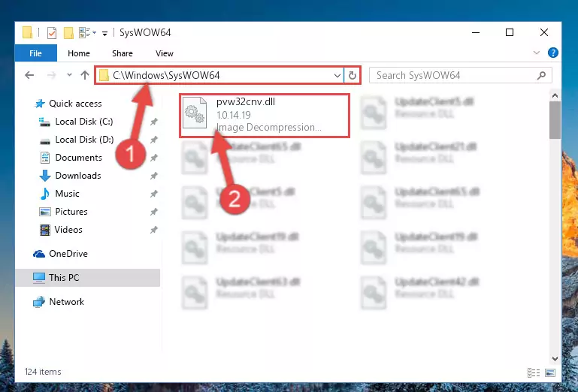The width and height of the screenshot is (578, 392).
Task: Click the folder icon in title bar
Action: pyautogui.click(x=28, y=32)
